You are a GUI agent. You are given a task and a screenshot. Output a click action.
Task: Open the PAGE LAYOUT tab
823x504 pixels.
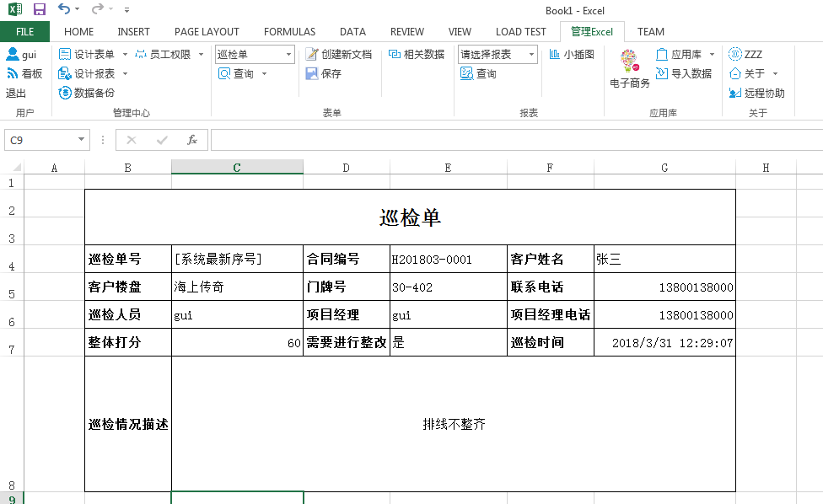207,31
